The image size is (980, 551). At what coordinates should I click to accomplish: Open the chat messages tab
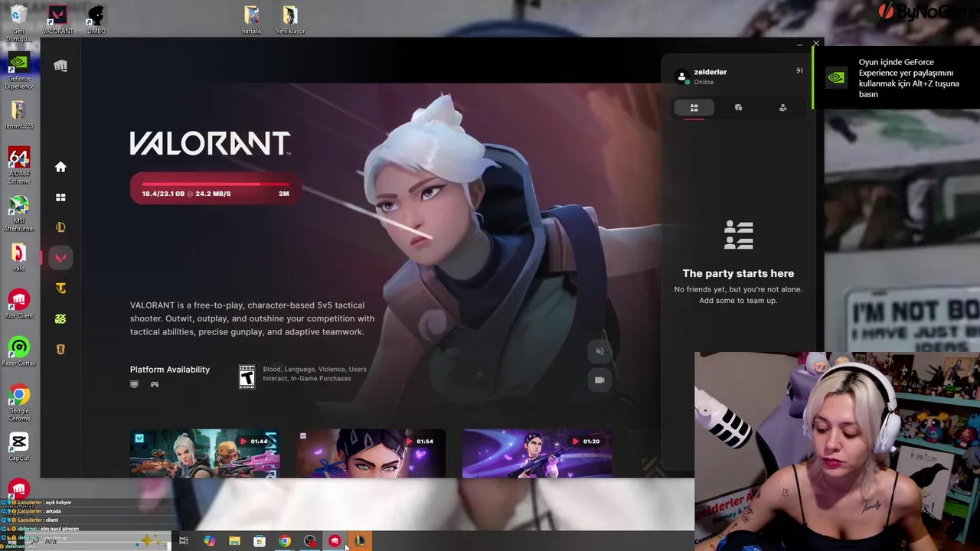[x=739, y=108]
